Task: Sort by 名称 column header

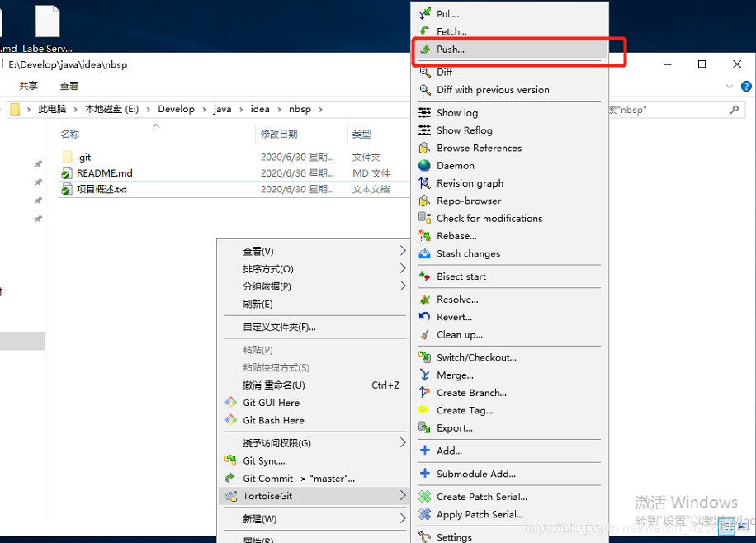Action: (70, 134)
